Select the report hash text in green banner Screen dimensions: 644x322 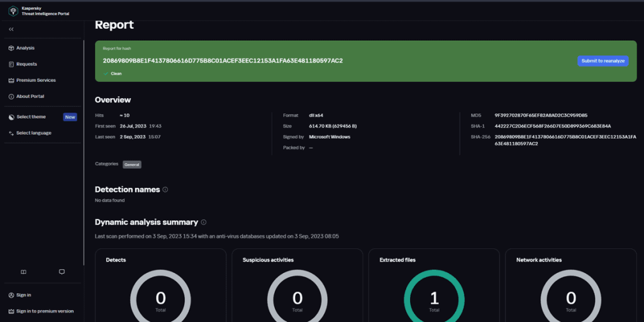point(223,61)
